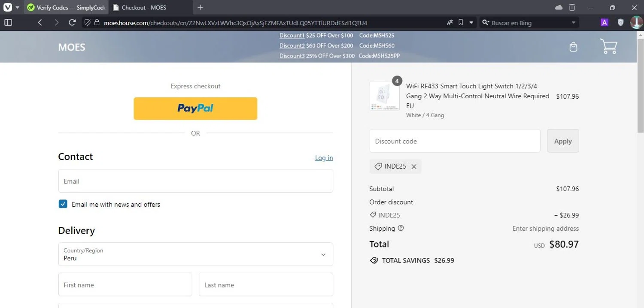Bookmark this page
644x308 pixels.
tap(461, 23)
